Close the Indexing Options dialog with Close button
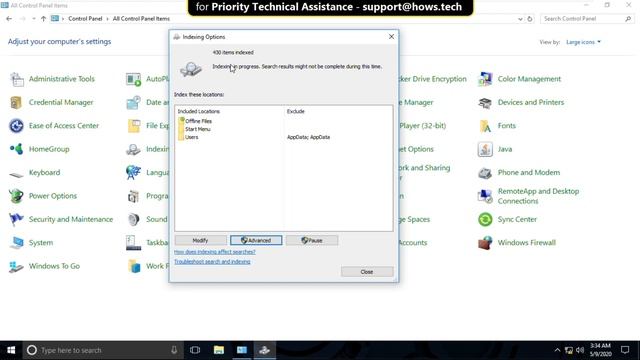Screen dimensions: 640x360 coord(367,272)
